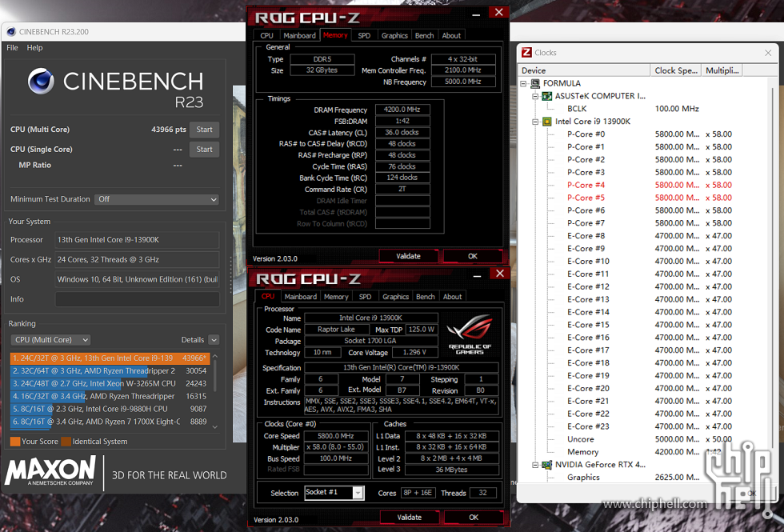784x532 pixels.
Task: Open the Details dropdown arrow in Ranking
Action: point(214,340)
